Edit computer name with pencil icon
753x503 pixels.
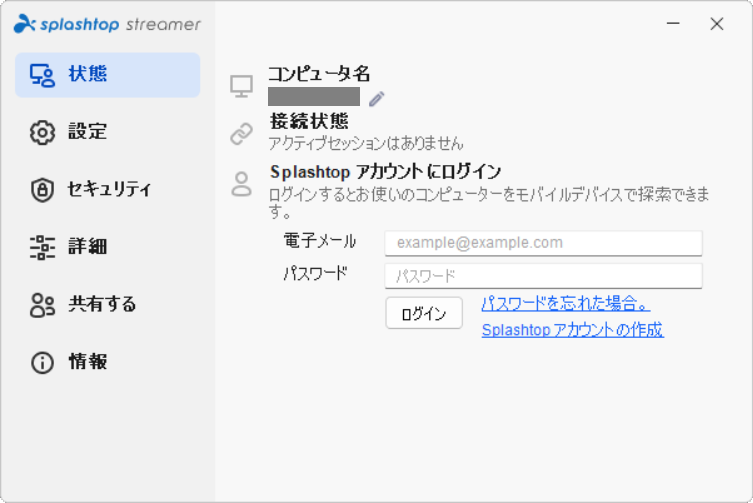[x=376, y=98]
